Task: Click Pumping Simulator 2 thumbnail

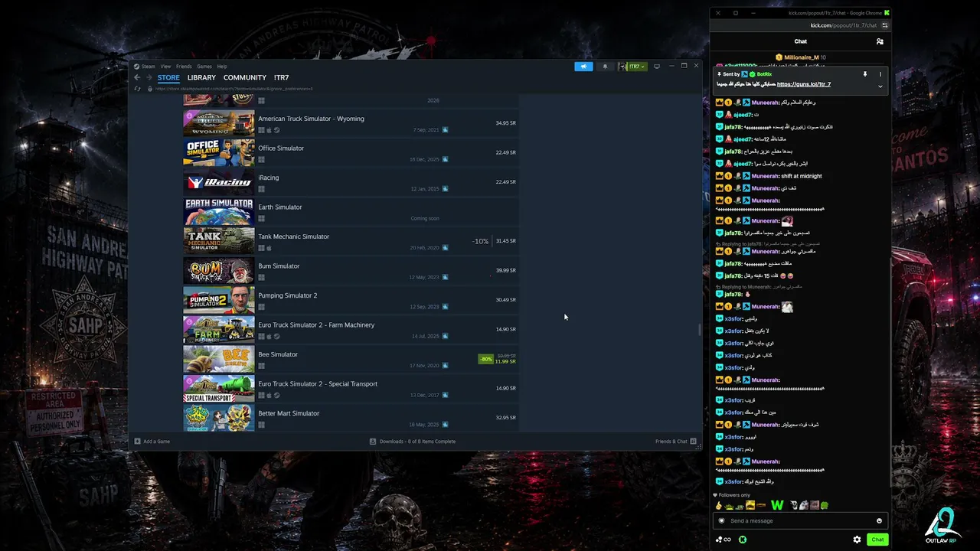Action: click(219, 300)
